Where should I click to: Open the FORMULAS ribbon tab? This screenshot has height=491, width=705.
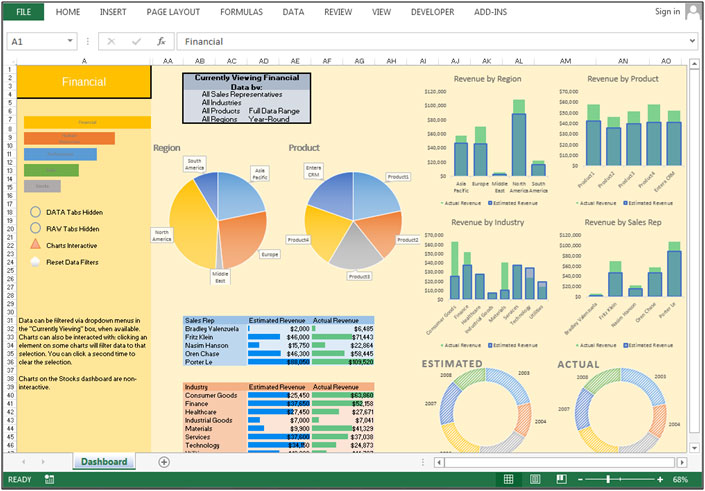click(241, 12)
